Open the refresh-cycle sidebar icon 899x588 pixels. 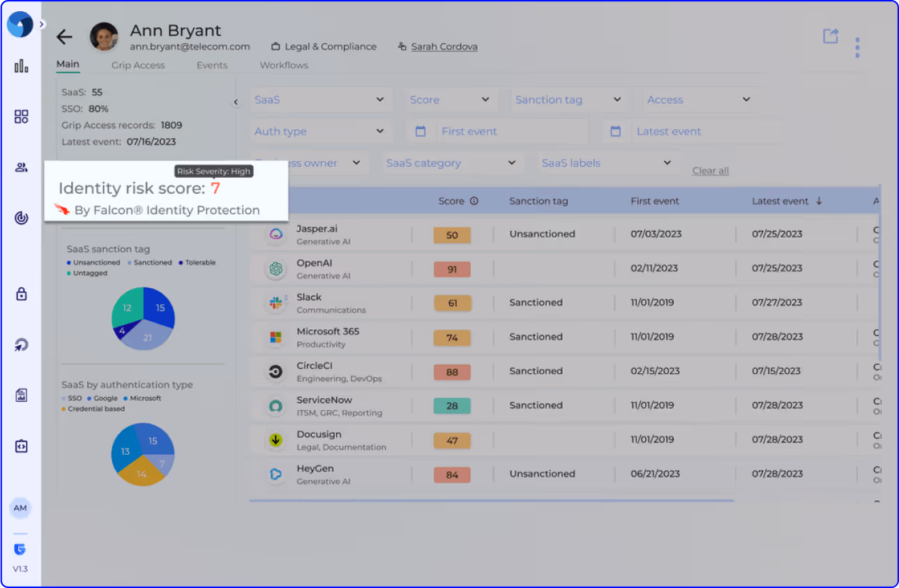pos(21,345)
